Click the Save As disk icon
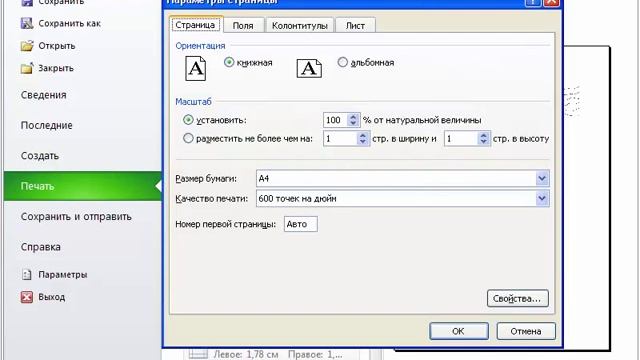640x360 pixels. (x=27, y=23)
